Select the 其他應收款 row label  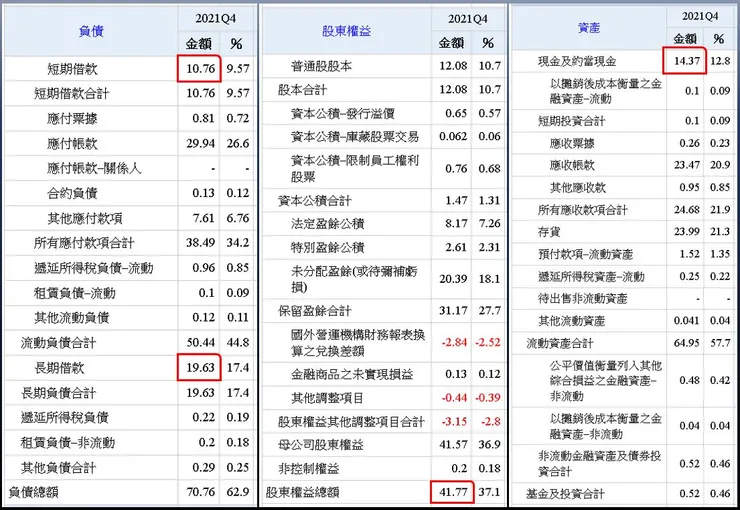pyautogui.click(x=578, y=188)
